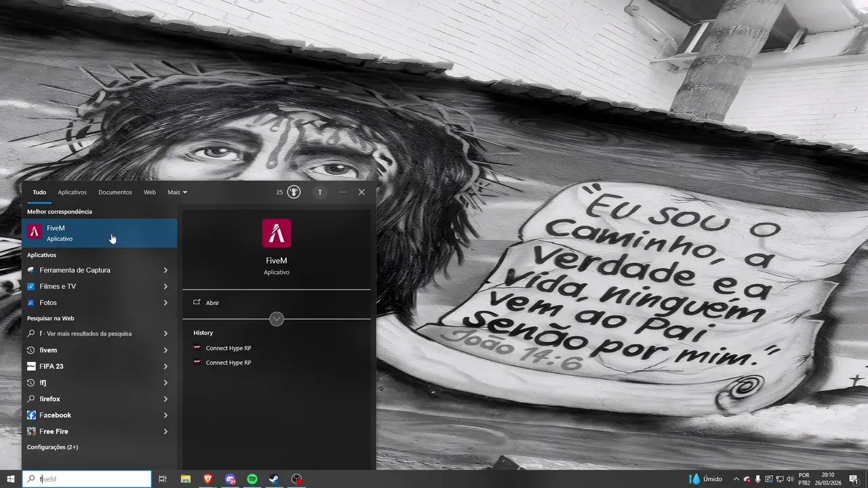Open the three-dot options menu

342,192
